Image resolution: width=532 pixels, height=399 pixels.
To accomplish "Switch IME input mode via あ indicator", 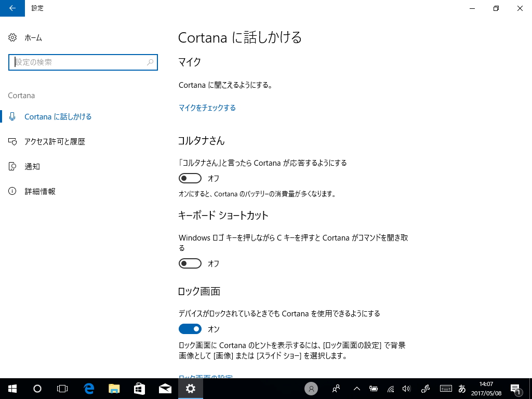I will coord(462,389).
